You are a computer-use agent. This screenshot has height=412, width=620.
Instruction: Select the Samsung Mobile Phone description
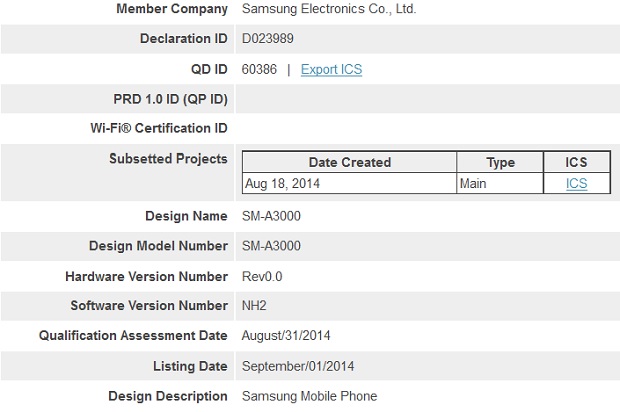point(310,396)
